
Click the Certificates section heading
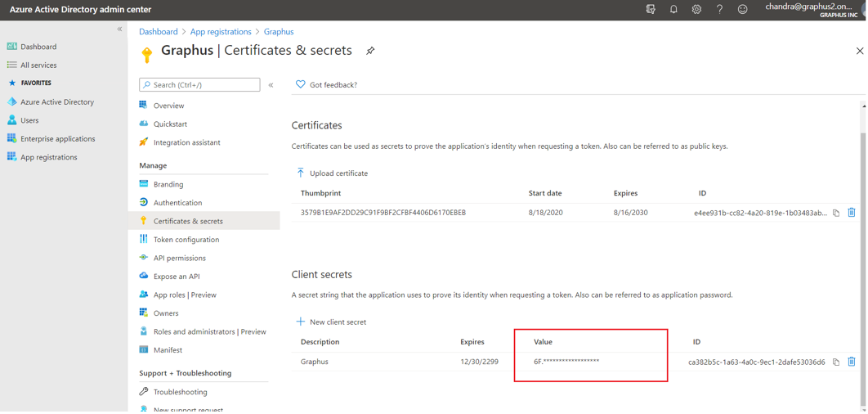316,125
